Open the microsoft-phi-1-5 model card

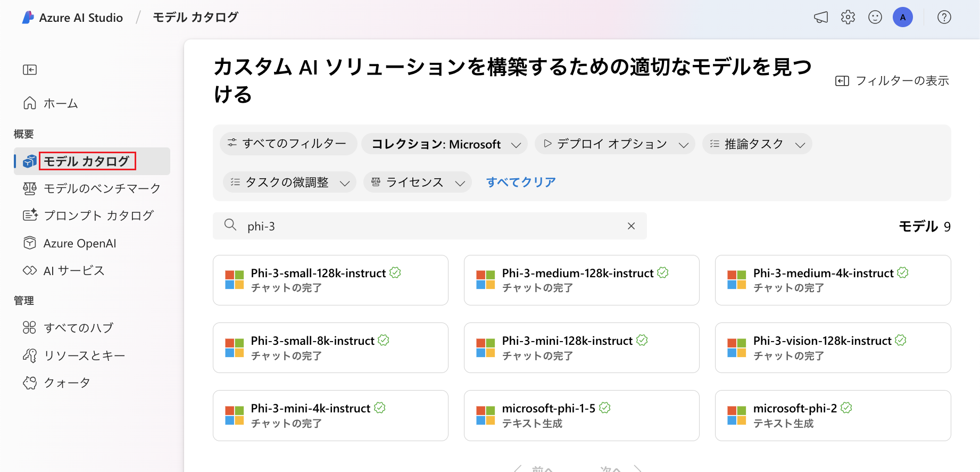(582, 416)
